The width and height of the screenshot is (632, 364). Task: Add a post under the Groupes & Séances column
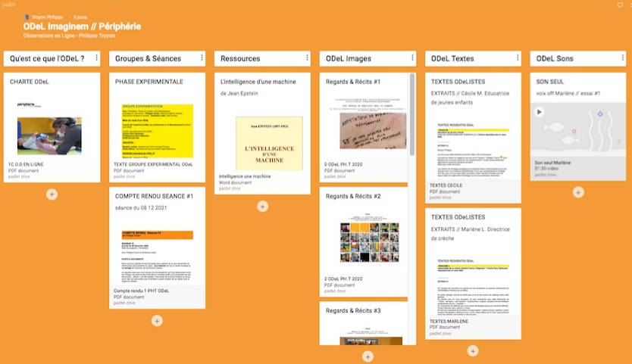[x=157, y=321]
